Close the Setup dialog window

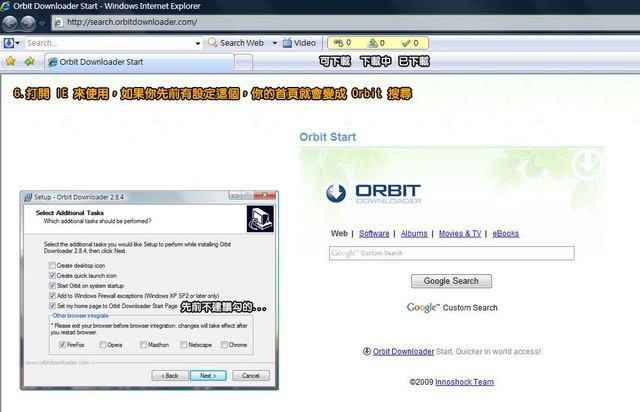point(265,195)
